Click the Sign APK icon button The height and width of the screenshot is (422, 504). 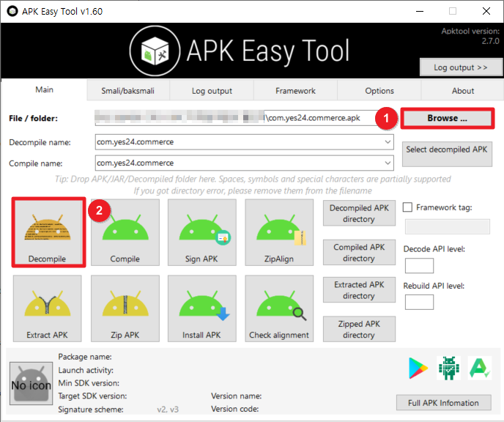pyautogui.click(x=202, y=232)
